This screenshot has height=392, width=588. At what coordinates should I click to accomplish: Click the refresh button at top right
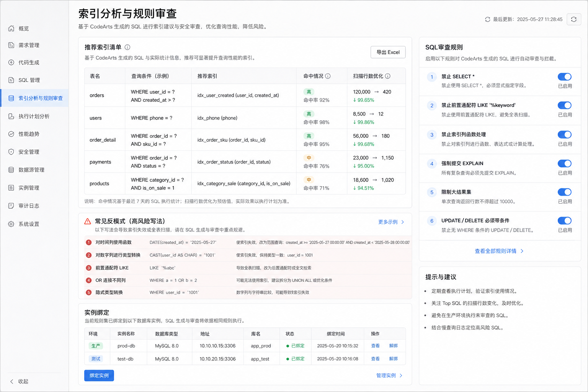point(574,19)
